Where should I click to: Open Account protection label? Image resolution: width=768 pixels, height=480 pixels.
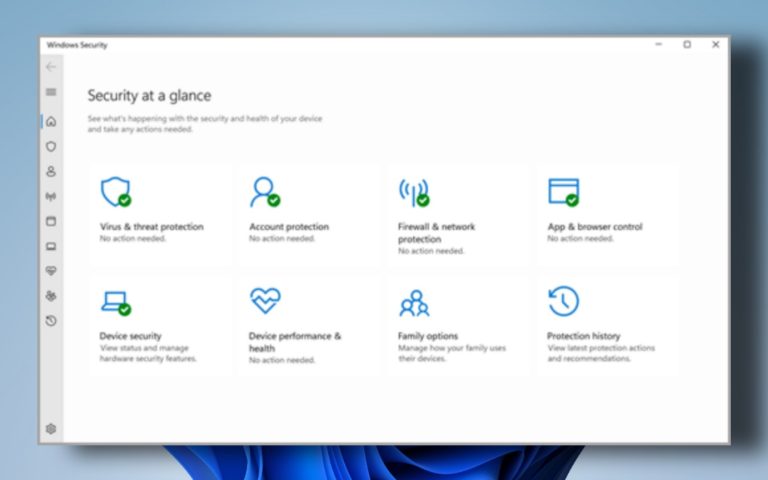(x=289, y=227)
